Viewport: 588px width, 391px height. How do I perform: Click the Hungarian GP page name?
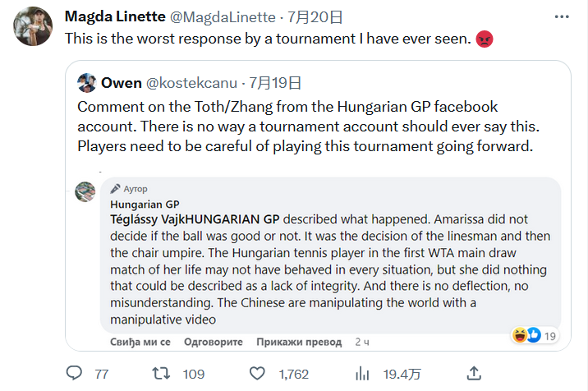coord(145,204)
